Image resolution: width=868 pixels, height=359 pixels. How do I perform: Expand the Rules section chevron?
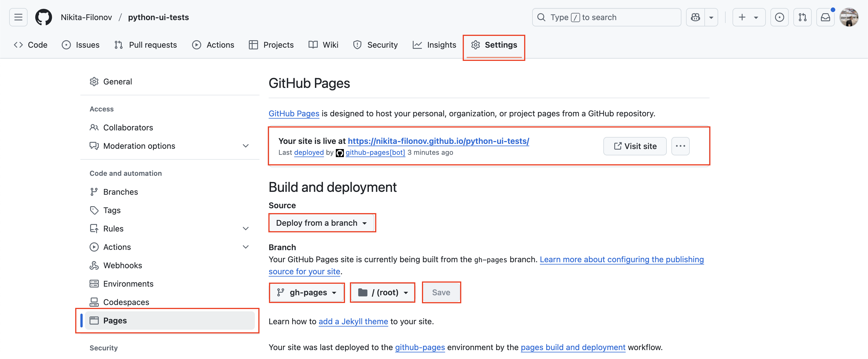[246, 229]
